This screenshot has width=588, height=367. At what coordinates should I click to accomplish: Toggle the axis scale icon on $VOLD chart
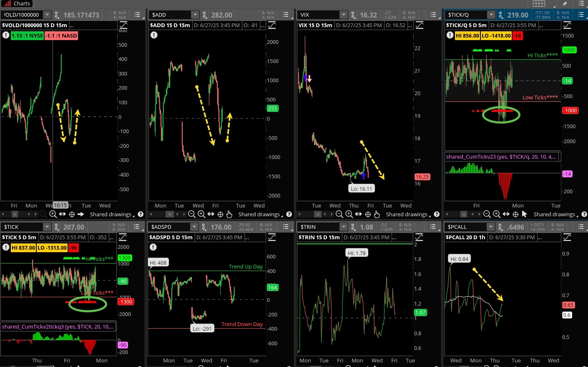tap(123, 25)
